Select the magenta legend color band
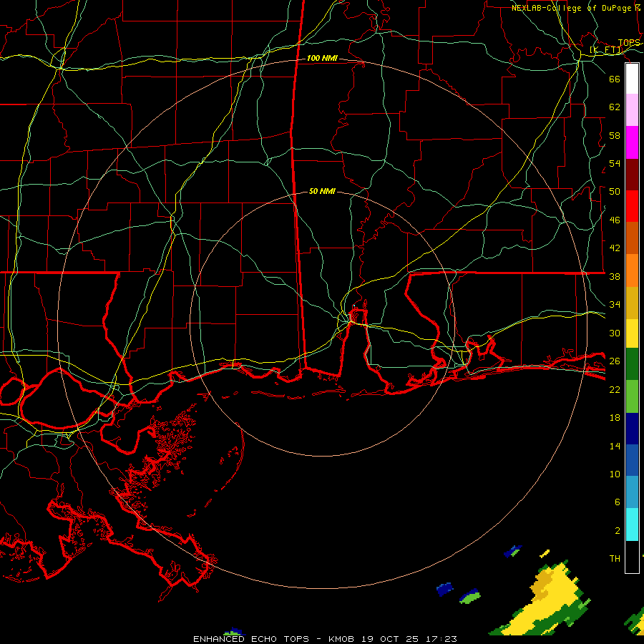Viewport: 644px width, 644px height. [x=632, y=142]
